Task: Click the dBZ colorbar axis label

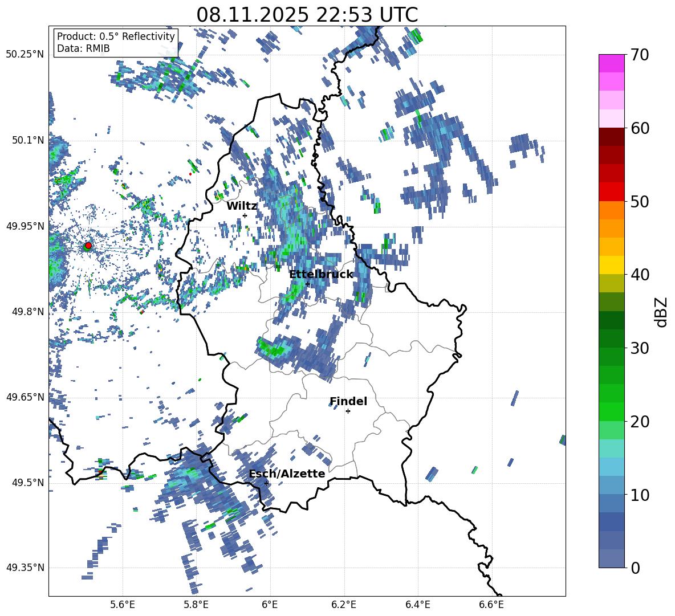Action: [x=661, y=312]
